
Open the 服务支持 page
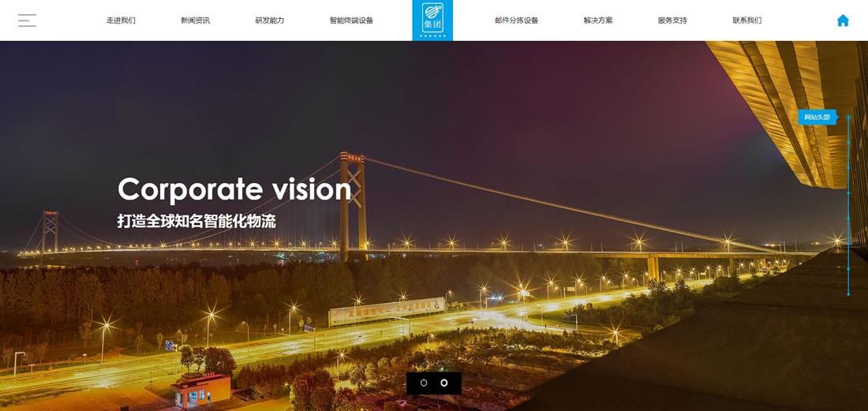click(x=672, y=21)
